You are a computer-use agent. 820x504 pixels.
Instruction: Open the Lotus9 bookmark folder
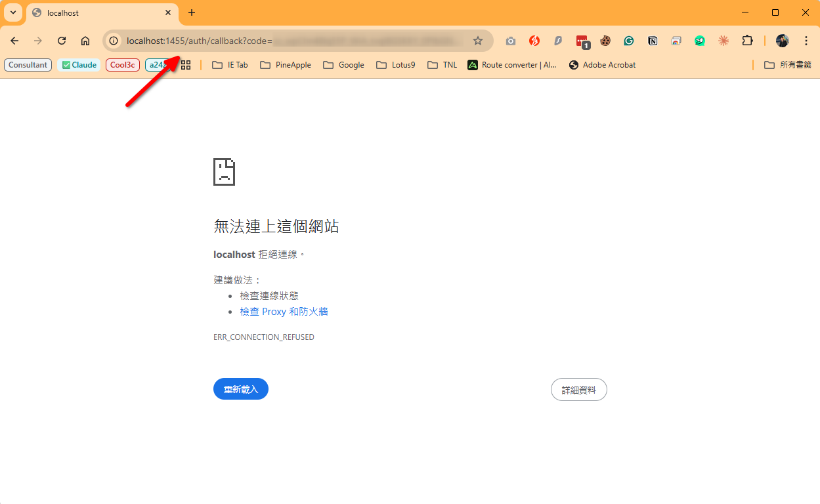click(x=395, y=65)
